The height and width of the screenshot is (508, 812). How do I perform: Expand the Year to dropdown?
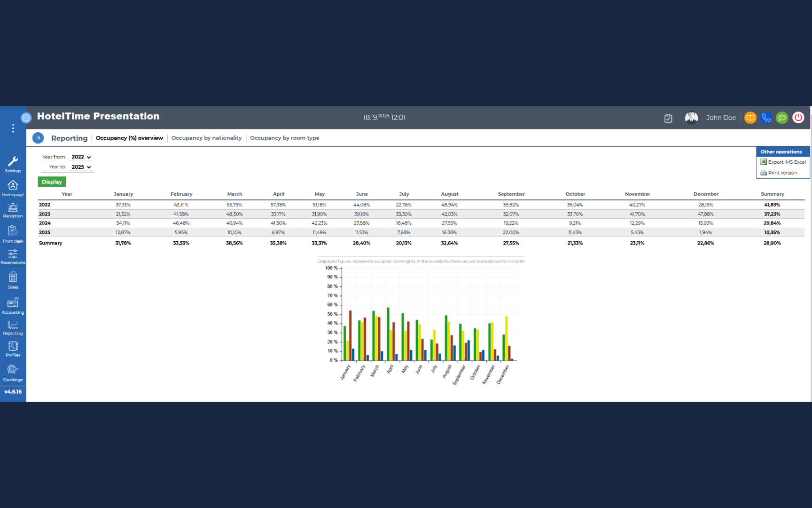[81, 167]
